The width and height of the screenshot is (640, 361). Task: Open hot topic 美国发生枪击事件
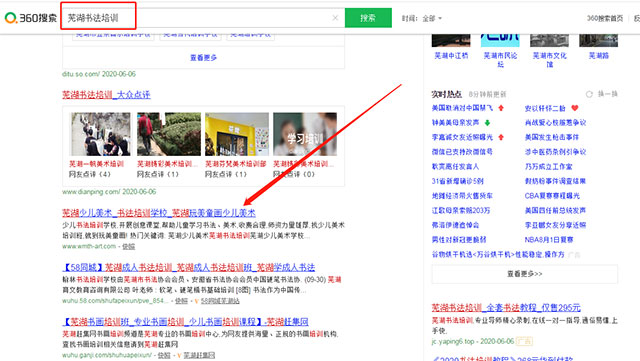pos(552,137)
